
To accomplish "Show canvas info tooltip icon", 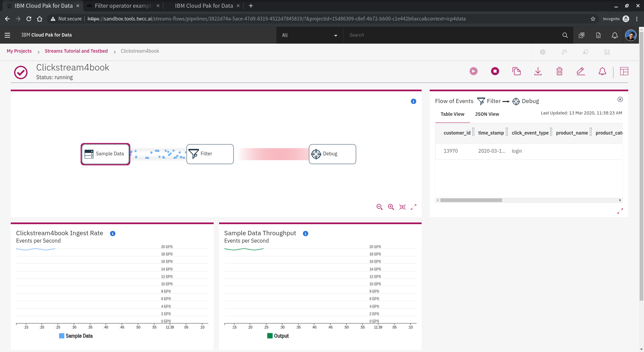I will tap(414, 101).
